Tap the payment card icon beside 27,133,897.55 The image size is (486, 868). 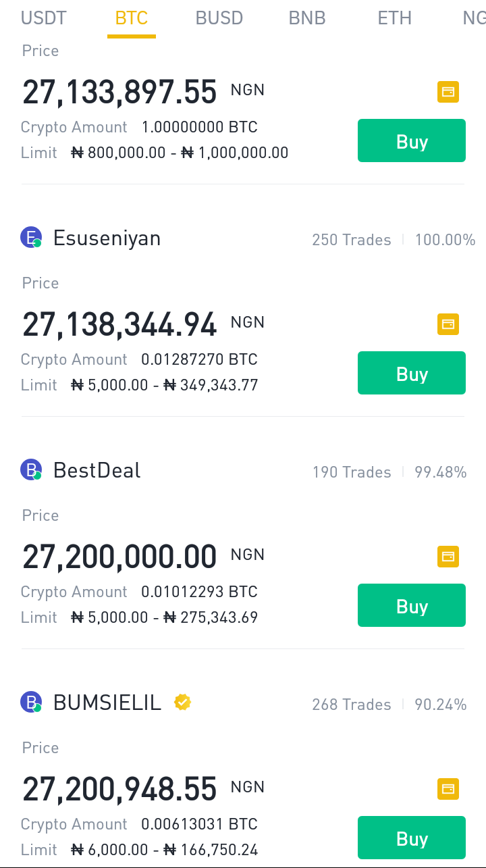point(448,92)
